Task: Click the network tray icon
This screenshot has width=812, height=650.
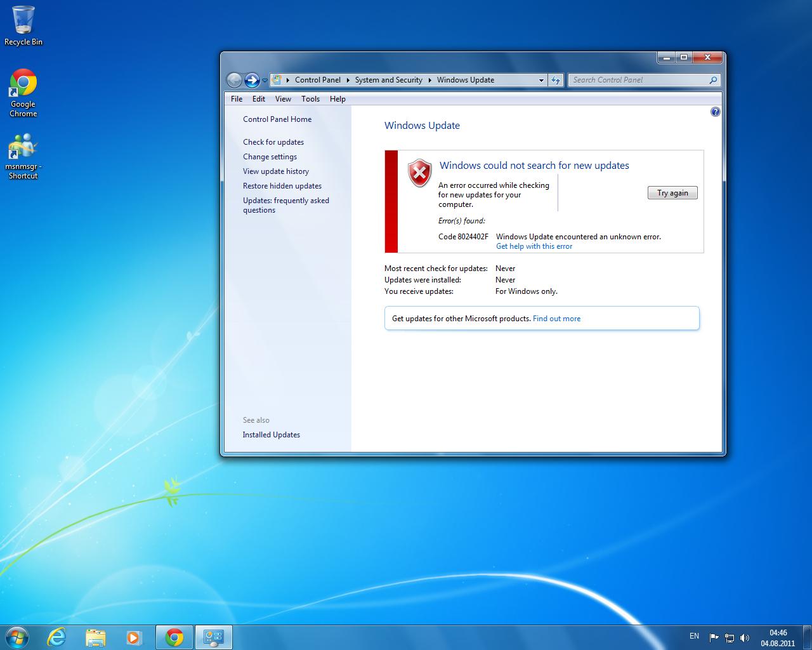Action: point(730,637)
